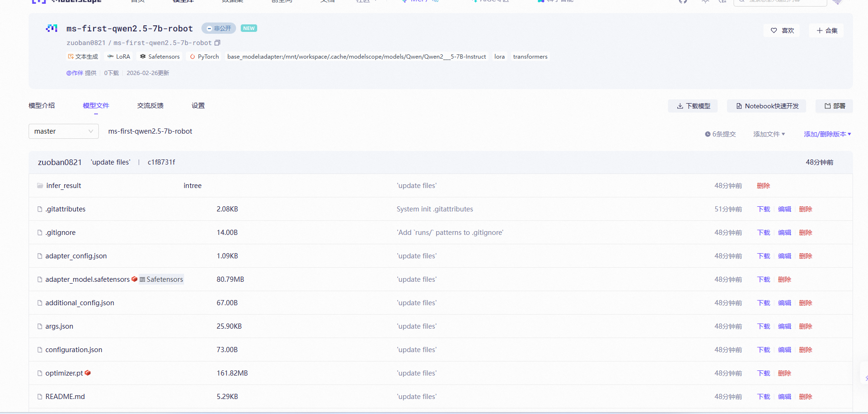
Task: Edit args.json file
Action: (x=785, y=326)
